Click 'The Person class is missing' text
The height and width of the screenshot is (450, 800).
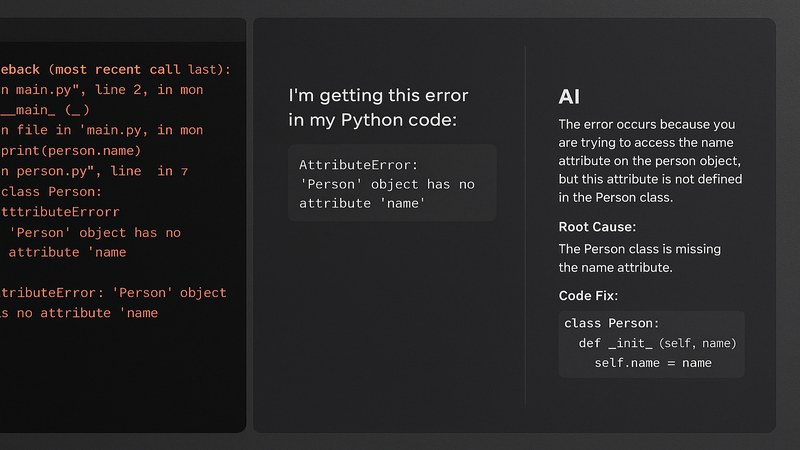pos(640,249)
